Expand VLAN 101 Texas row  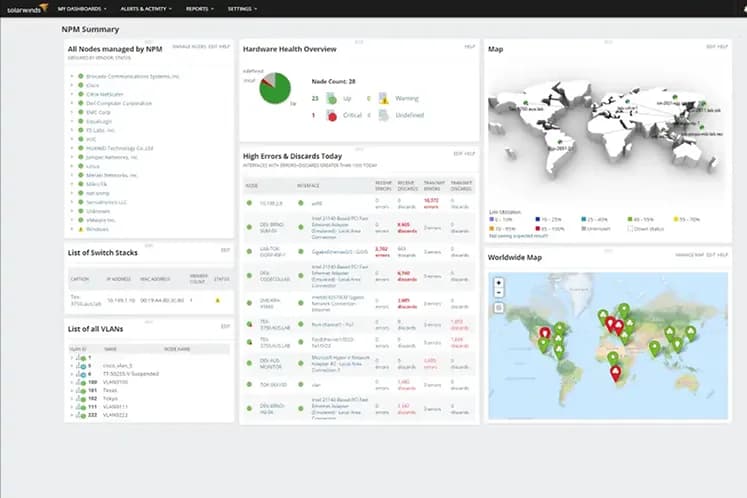(x=72, y=390)
